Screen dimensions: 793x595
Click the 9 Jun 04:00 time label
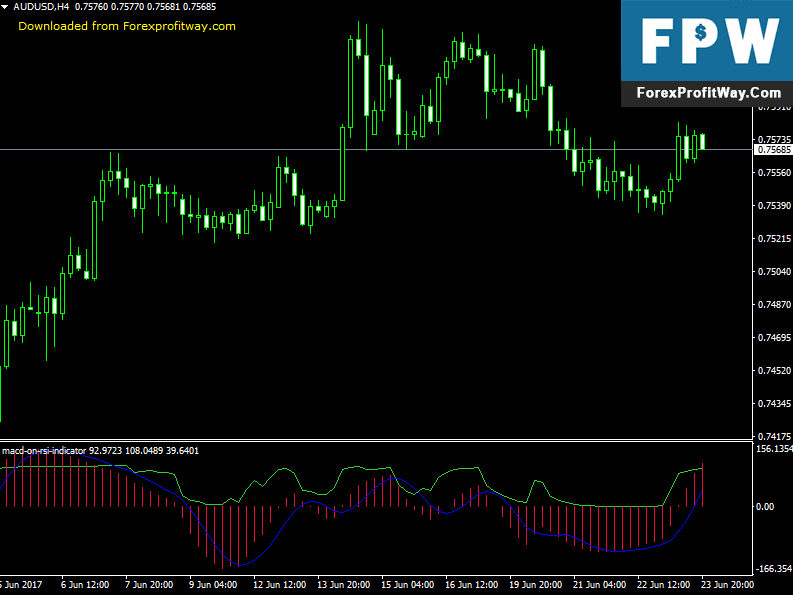[213, 585]
